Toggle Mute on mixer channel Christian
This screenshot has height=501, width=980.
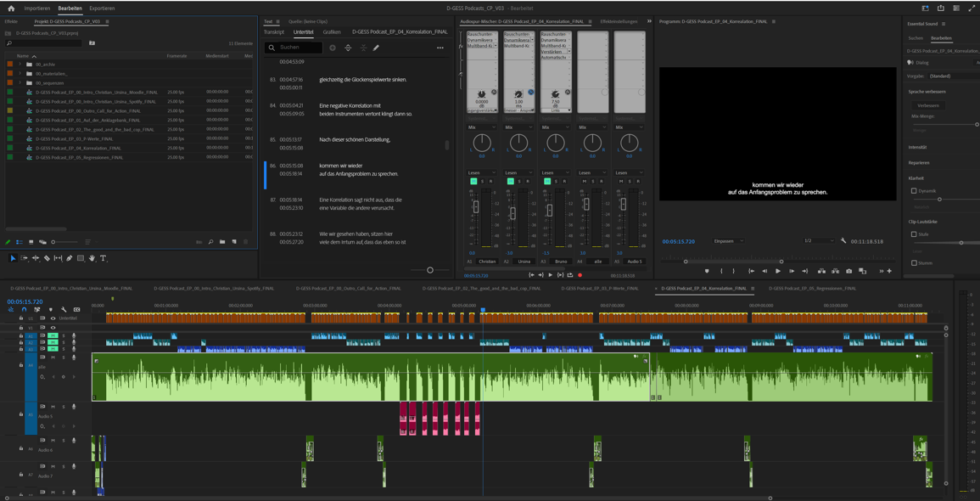pyautogui.click(x=473, y=182)
